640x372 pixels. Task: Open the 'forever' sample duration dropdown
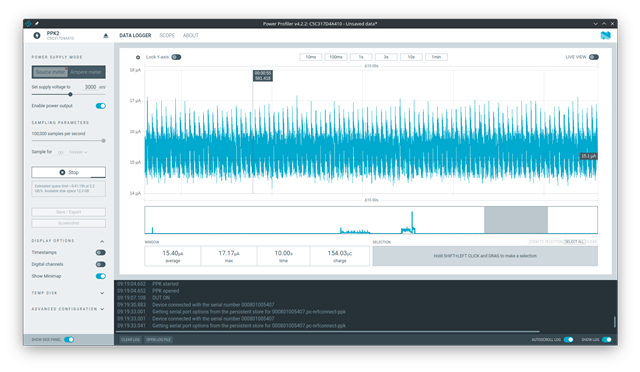(x=78, y=152)
